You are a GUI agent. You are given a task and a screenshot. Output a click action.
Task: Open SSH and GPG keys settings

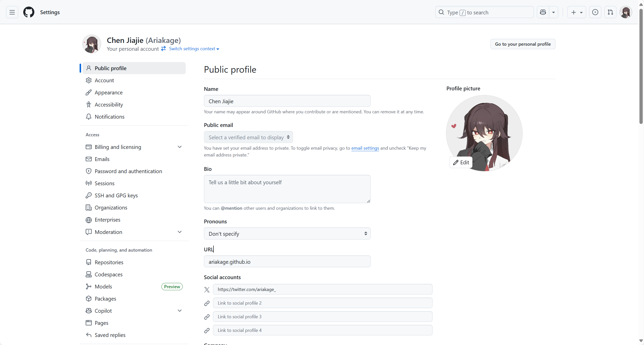pyautogui.click(x=116, y=196)
